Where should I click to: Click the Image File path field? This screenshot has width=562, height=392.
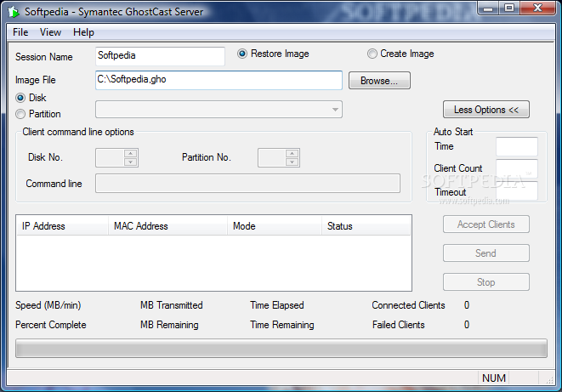pos(219,80)
